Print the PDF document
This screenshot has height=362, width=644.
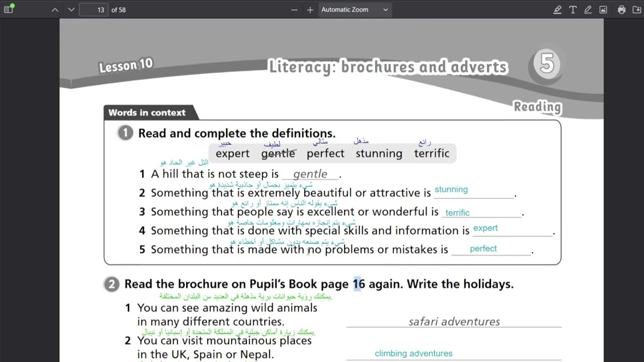(x=622, y=10)
